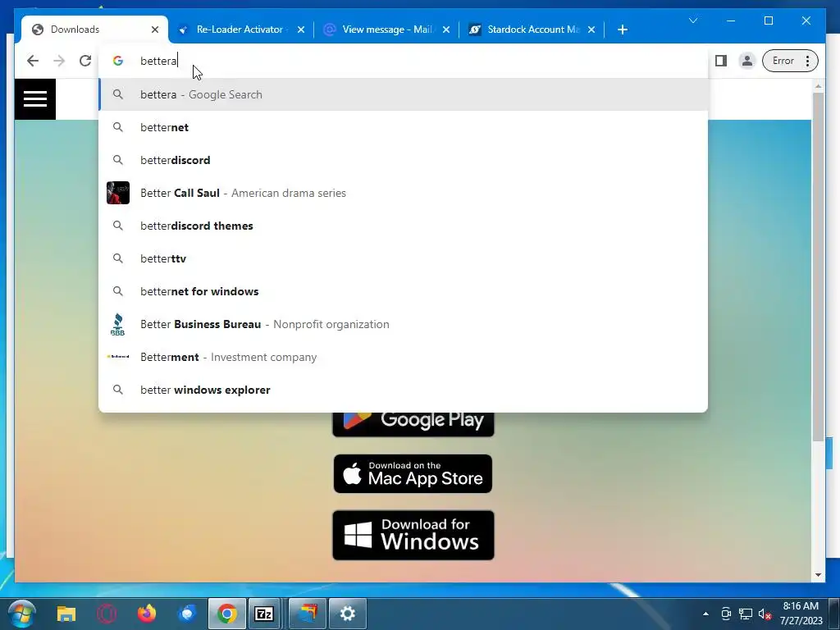The height and width of the screenshot is (630, 840).
Task: Click the page vertical scrollbar thumb
Action: [x=818, y=267]
